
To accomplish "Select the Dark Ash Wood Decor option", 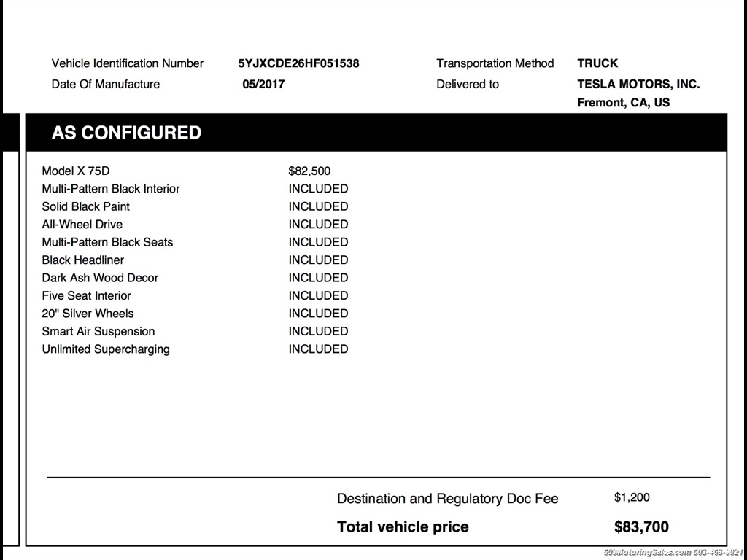I will point(100,278).
